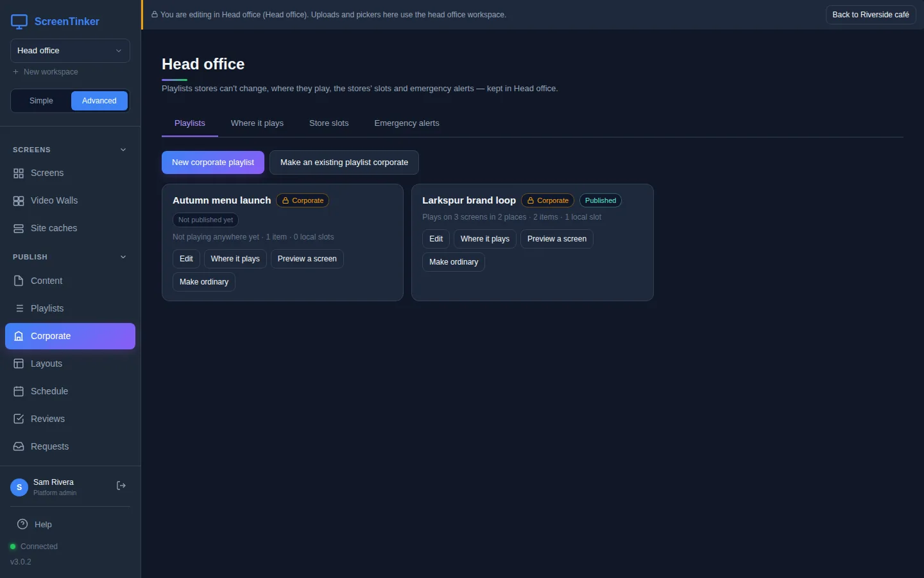This screenshot has height=578, width=924.
Task: Collapse the PUBLISH section chevron
Action: click(123, 258)
